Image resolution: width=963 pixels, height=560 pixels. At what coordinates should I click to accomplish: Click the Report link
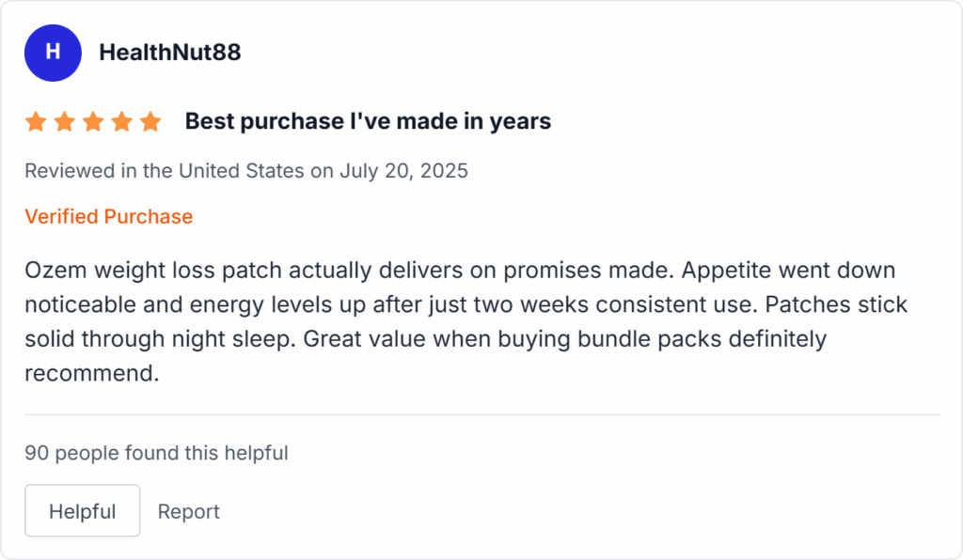pyautogui.click(x=188, y=511)
